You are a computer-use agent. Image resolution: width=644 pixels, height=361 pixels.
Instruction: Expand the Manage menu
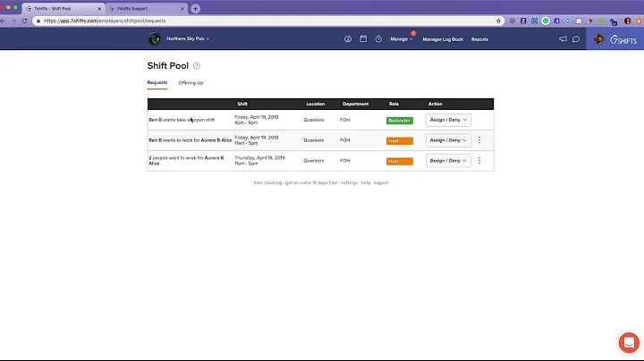click(402, 39)
